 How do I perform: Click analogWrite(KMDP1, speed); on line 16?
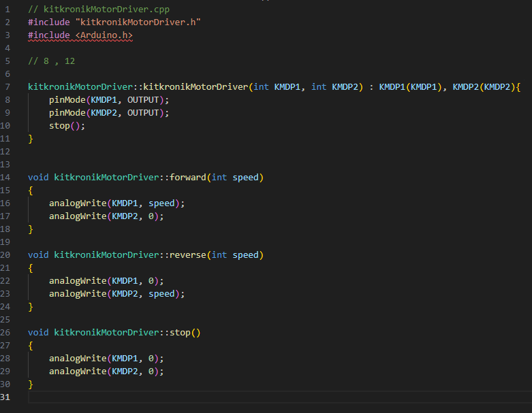(116, 203)
